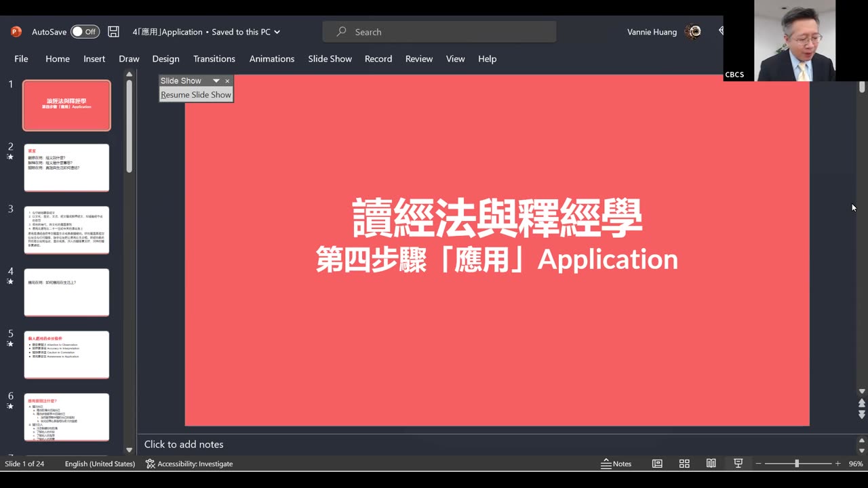The width and height of the screenshot is (868, 488).
Task: Click the zoom out minus button
Action: [x=758, y=464]
